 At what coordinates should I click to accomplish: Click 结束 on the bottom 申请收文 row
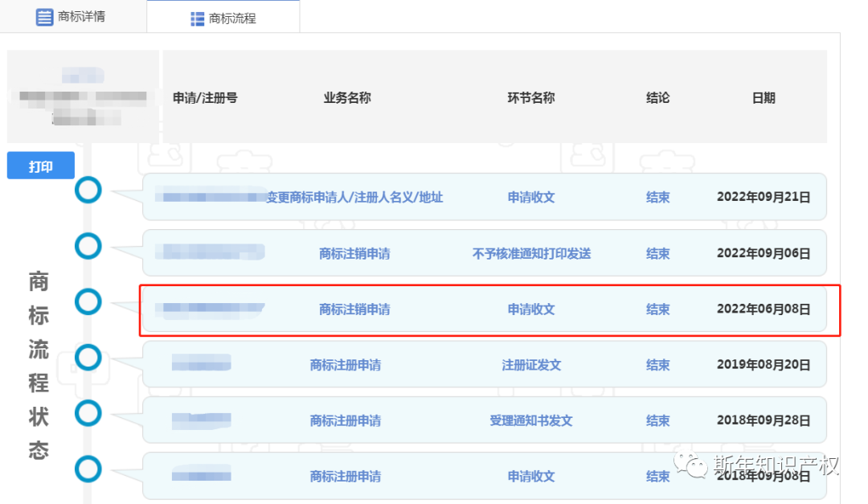pyautogui.click(x=657, y=476)
